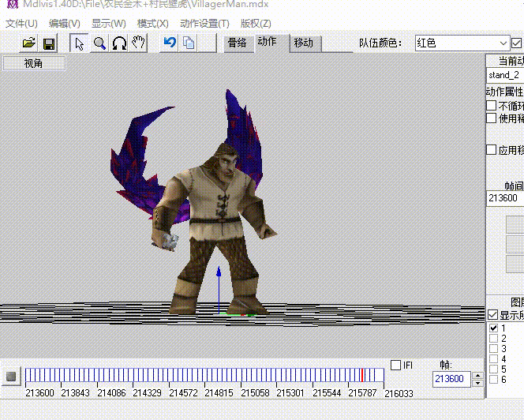The height and width of the screenshot is (420, 524).
Task: Activate the magnifier zoom tool
Action: tap(99, 43)
